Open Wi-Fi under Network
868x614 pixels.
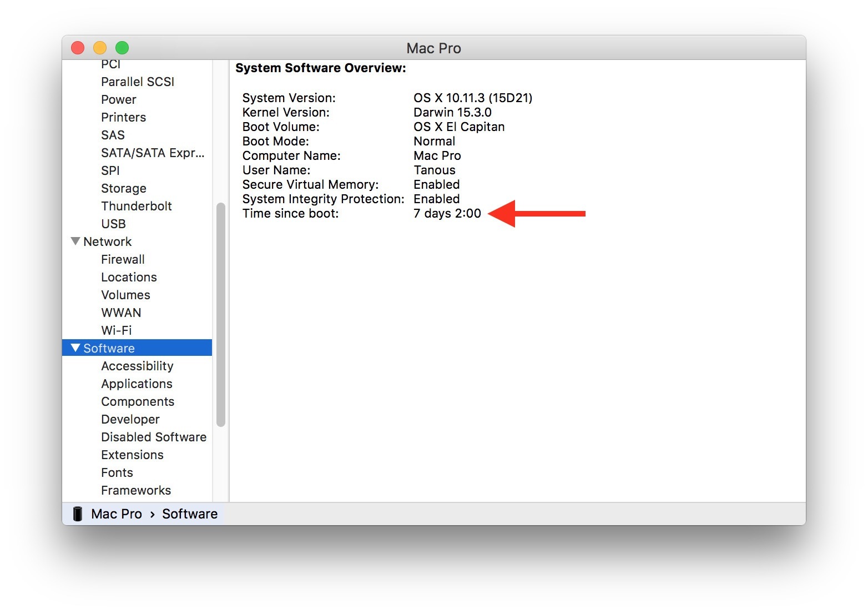tap(117, 330)
